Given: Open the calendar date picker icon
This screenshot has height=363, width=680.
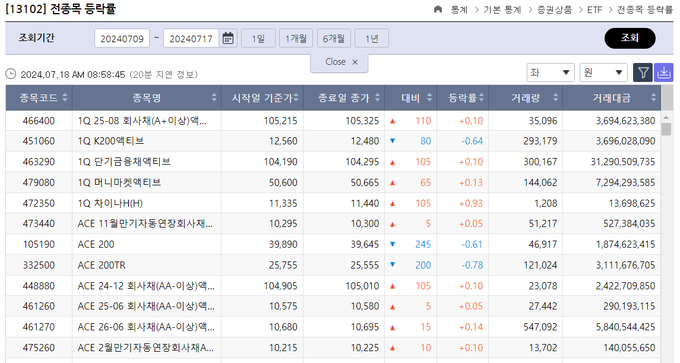Looking at the screenshot, I should pos(228,38).
